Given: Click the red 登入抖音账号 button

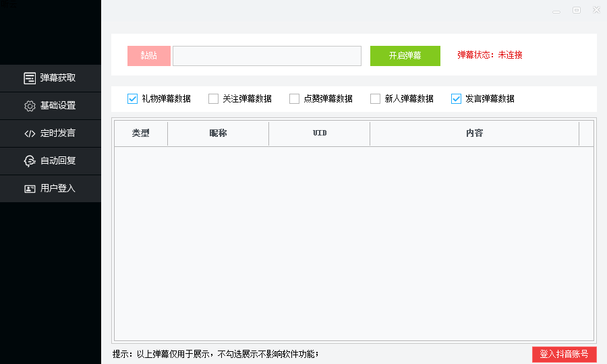Looking at the screenshot, I should click(564, 355).
